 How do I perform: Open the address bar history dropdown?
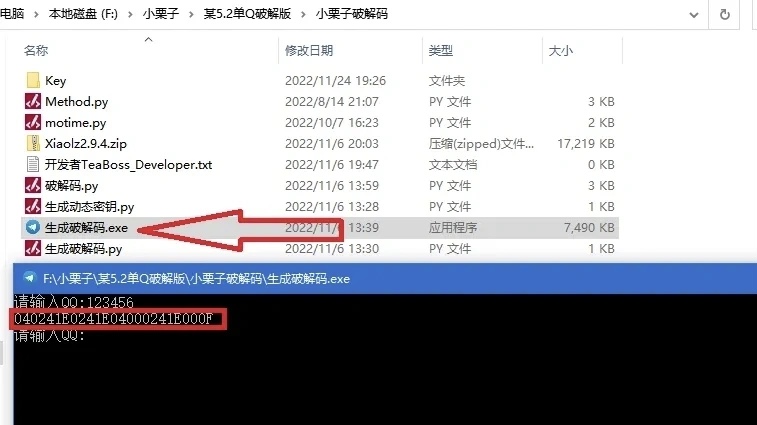coord(694,15)
